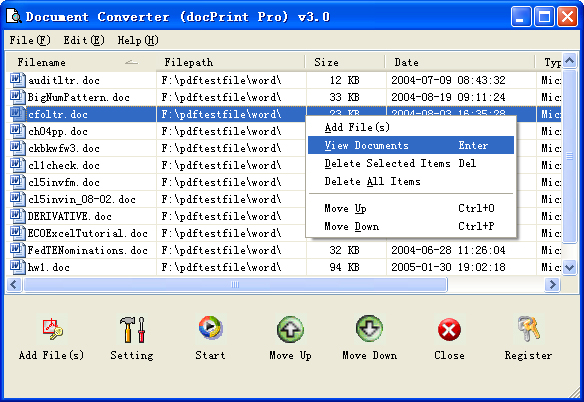Choose View Documents in context menu
This screenshot has width=584, height=402.
click(x=411, y=145)
